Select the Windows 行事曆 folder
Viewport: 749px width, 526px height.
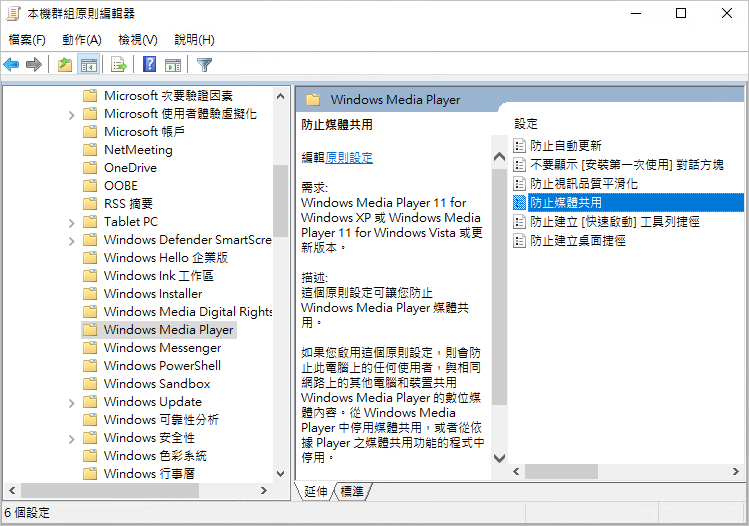(x=149, y=474)
